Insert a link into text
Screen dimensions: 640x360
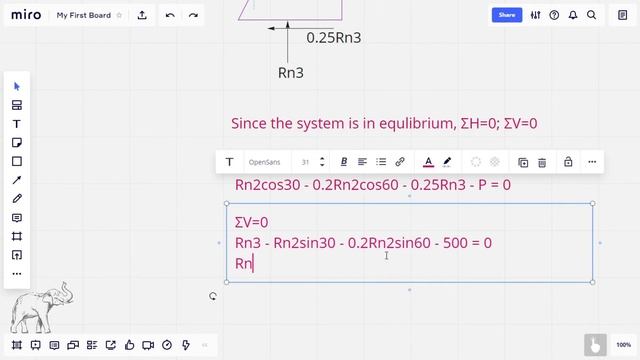(x=400, y=162)
